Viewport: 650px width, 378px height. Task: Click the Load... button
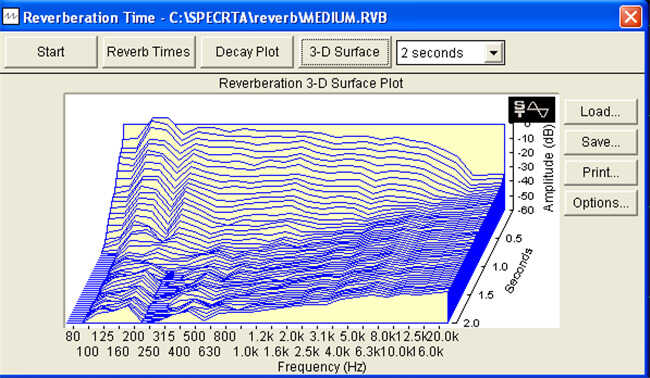pyautogui.click(x=600, y=111)
